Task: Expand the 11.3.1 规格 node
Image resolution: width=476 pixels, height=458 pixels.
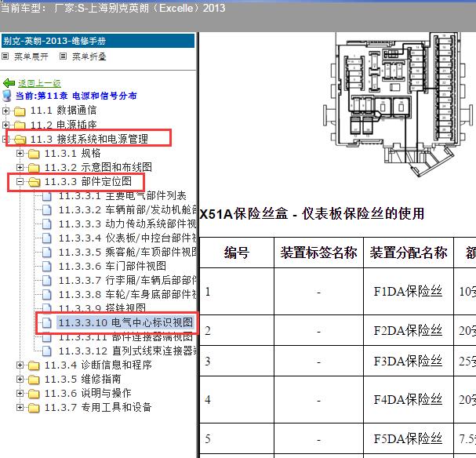Action: coord(20,153)
